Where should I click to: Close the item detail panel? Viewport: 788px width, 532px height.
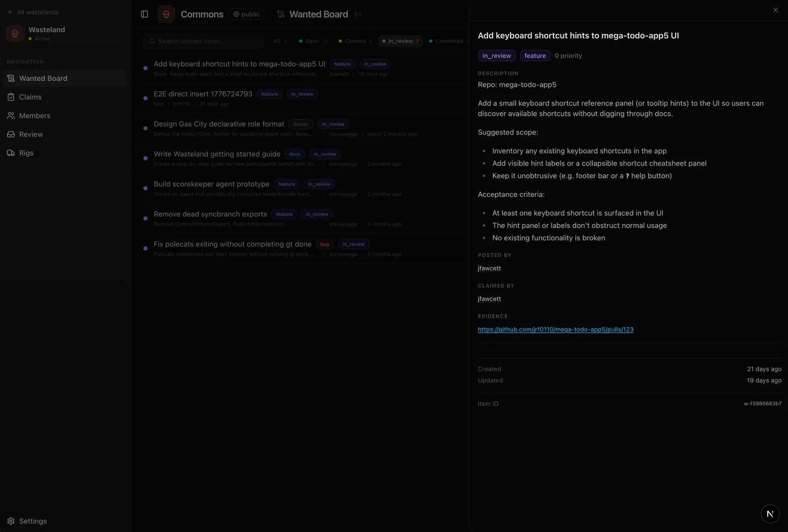[776, 10]
